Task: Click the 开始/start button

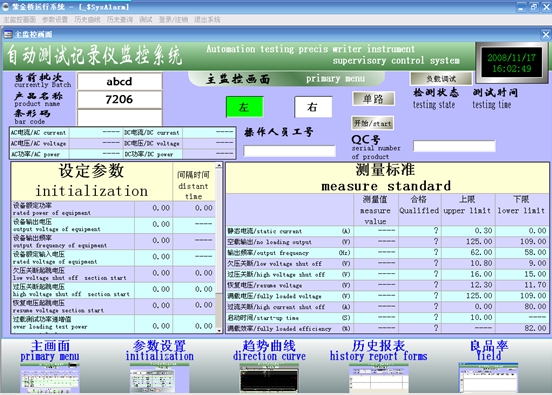Action: 372,123
